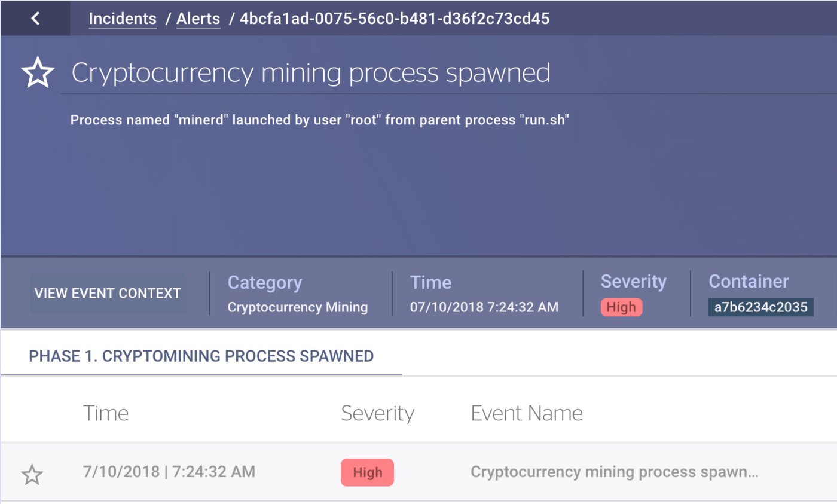
Task: Select Phase 1 Cryptomining Process Spawned tab
Action: [201, 356]
